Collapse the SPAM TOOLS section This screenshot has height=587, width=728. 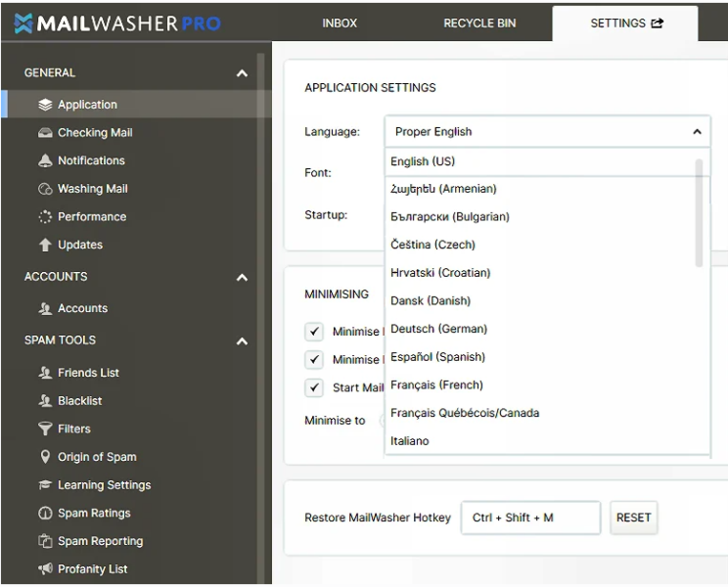[x=242, y=341]
